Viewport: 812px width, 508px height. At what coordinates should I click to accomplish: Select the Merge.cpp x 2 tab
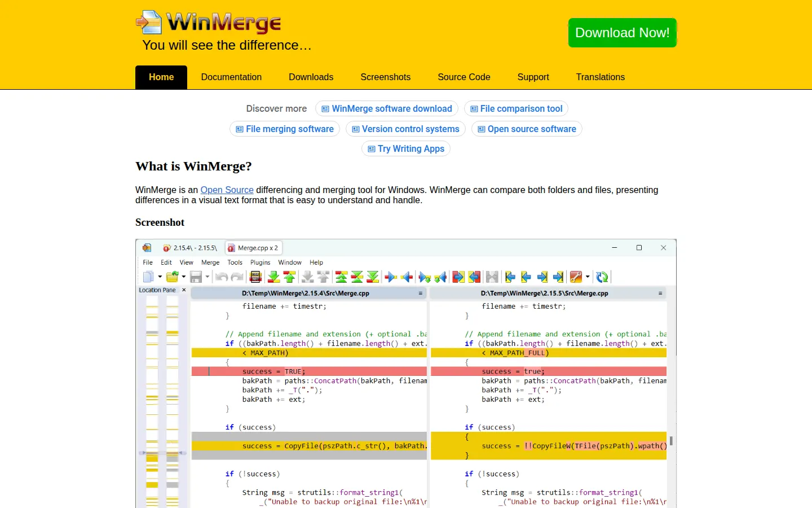[x=253, y=248]
